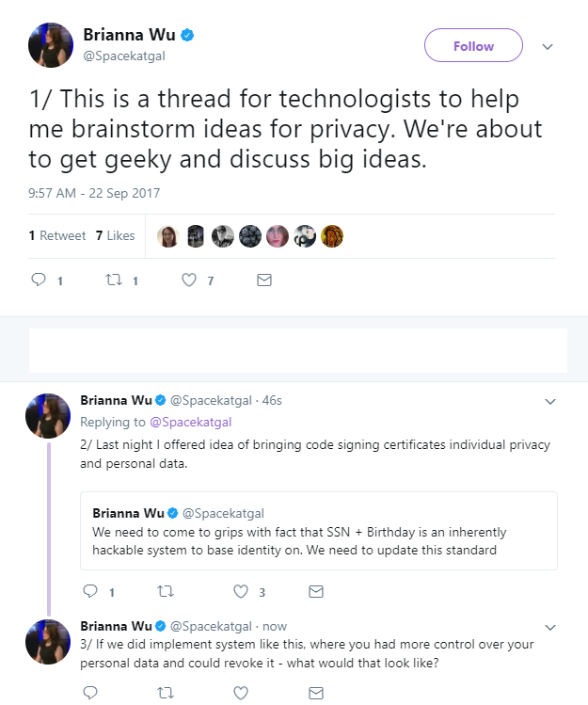Retweet the 2/ code signing tweet
Viewport: 588px width, 705px height.
pos(166,591)
